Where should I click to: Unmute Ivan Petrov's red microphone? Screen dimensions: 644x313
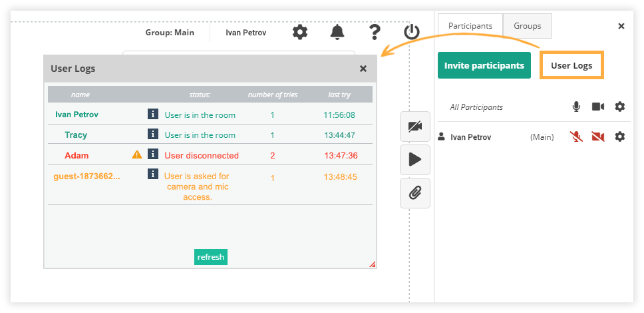pos(577,137)
